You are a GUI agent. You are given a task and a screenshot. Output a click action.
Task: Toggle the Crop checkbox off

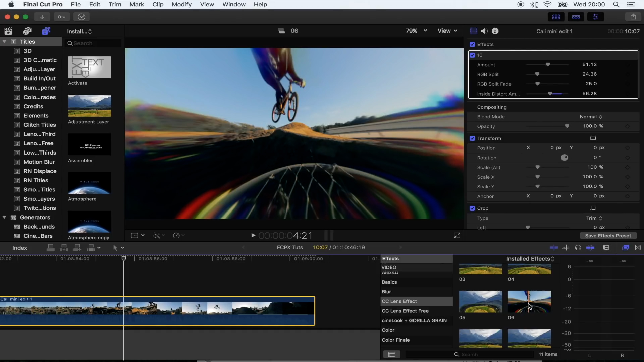[x=472, y=208]
